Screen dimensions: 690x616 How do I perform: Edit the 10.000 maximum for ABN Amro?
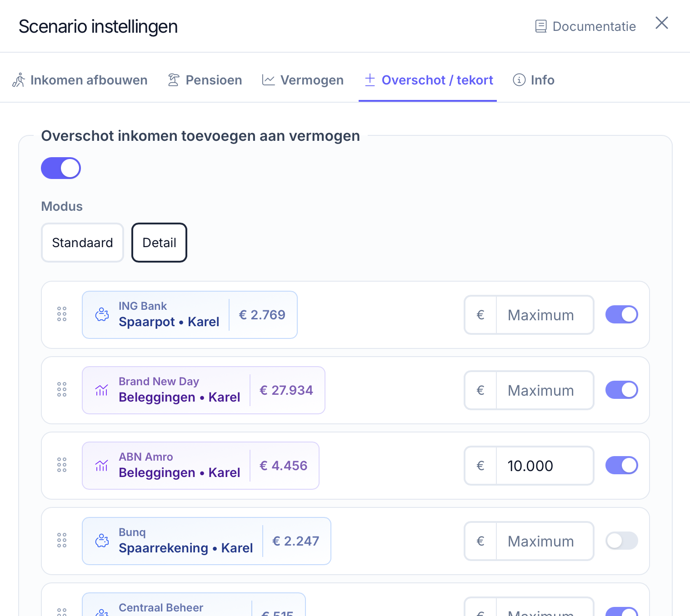tap(545, 466)
